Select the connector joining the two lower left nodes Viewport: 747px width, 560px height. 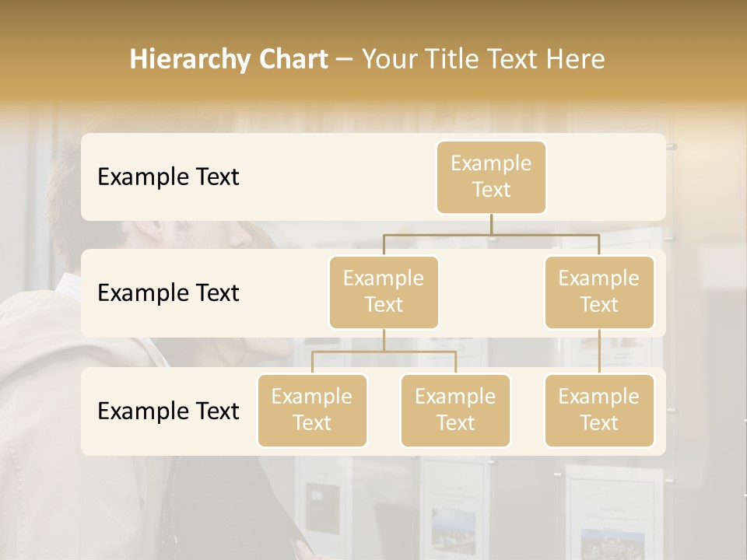pyautogui.click(x=384, y=356)
